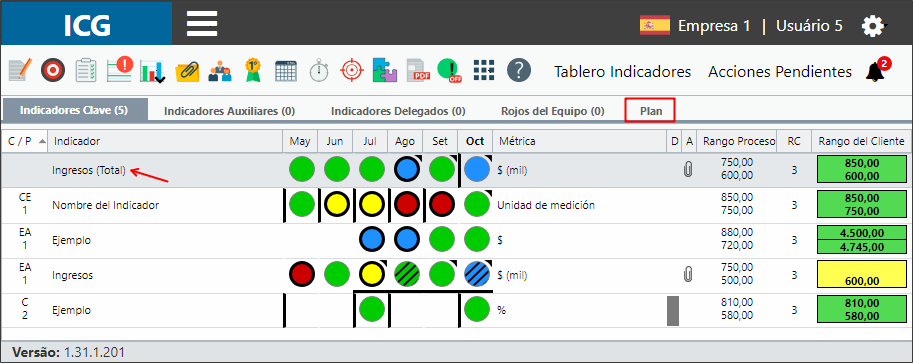The width and height of the screenshot is (913, 363).
Task: Click the May month column header
Action: click(300, 141)
